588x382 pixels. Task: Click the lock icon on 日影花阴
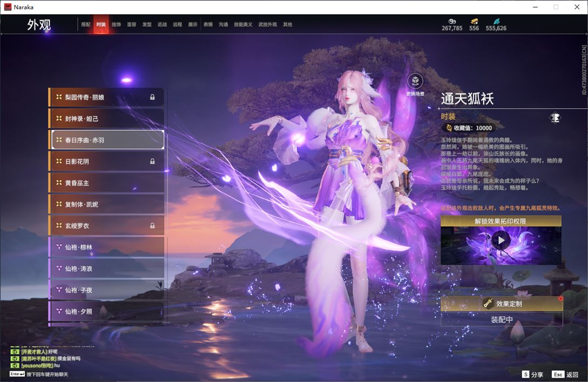[x=152, y=162]
